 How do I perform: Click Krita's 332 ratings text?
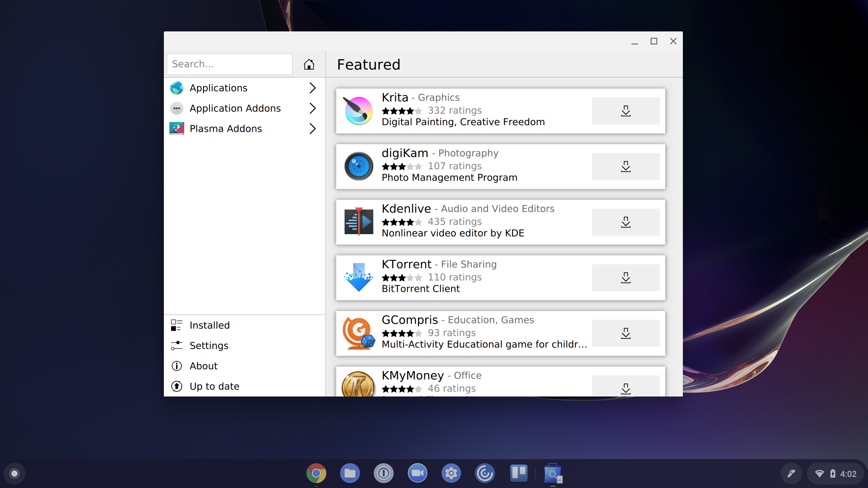(455, 110)
